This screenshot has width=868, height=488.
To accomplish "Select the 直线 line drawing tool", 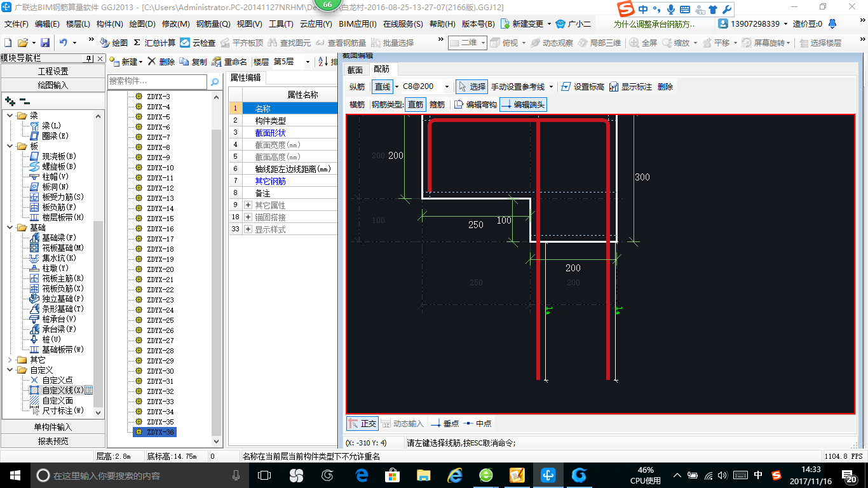I will pyautogui.click(x=382, y=86).
